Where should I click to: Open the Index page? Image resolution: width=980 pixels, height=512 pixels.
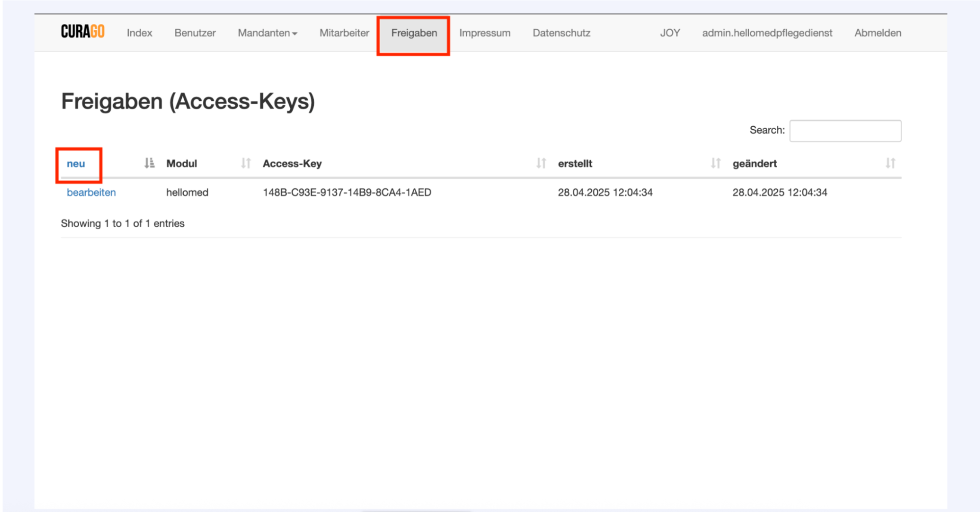[139, 33]
